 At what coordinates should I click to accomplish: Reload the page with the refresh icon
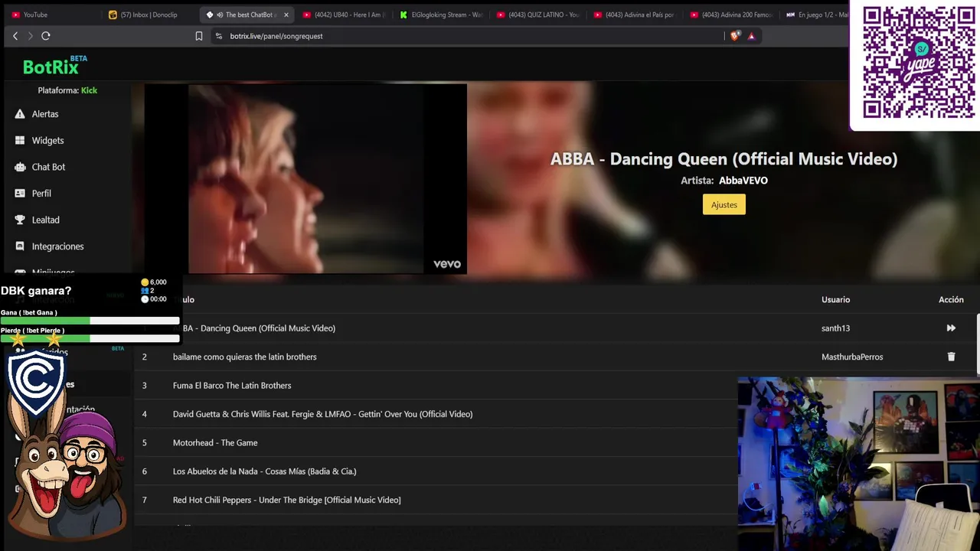coord(46,36)
